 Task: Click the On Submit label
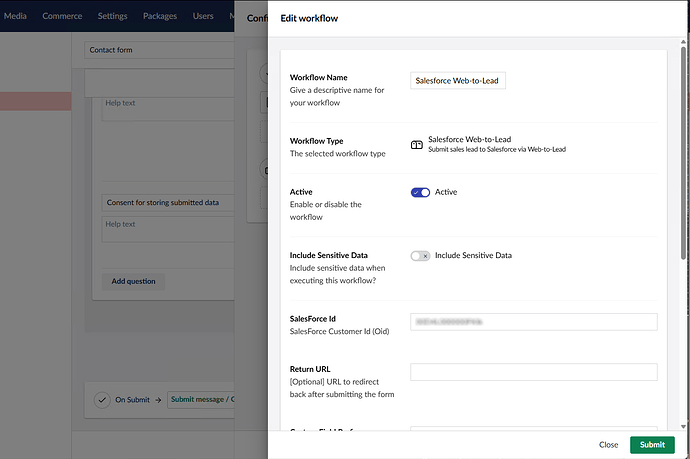tap(132, 400)
